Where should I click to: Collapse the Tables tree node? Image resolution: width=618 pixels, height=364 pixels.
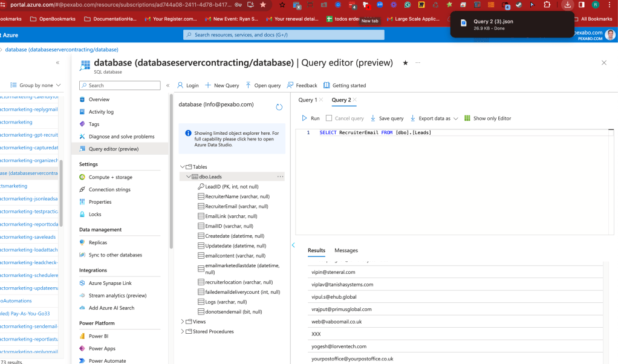182,167
